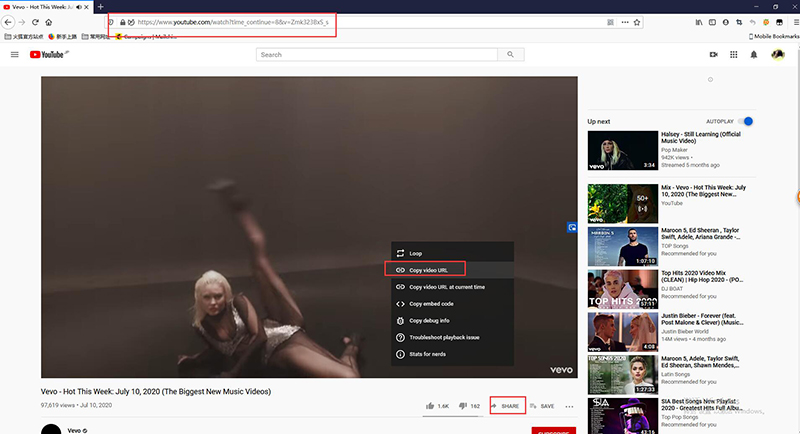This screenshot has height=434, width=800.
Task: Open SIA Best Songs playlist thumbnail
Action: point(622,416)
